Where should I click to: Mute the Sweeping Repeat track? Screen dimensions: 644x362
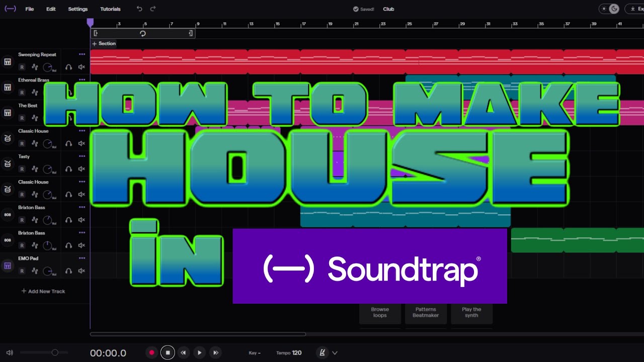pyautogui.click(x=82, y=67)
